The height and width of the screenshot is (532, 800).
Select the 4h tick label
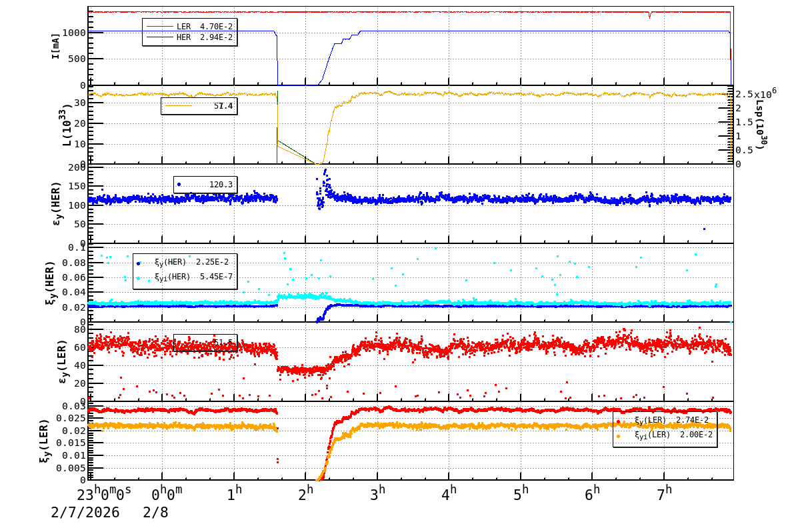point(449,495)
